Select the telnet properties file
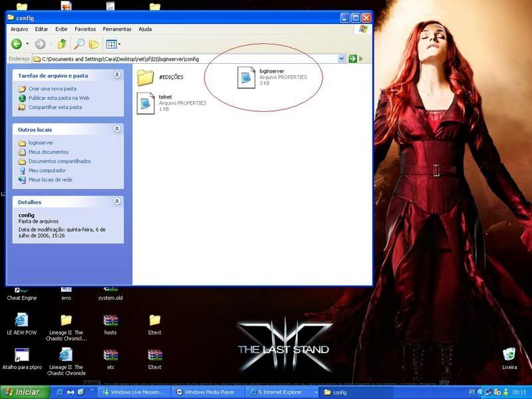The height and width of the screenshot is (399, 532). [146, 103]
